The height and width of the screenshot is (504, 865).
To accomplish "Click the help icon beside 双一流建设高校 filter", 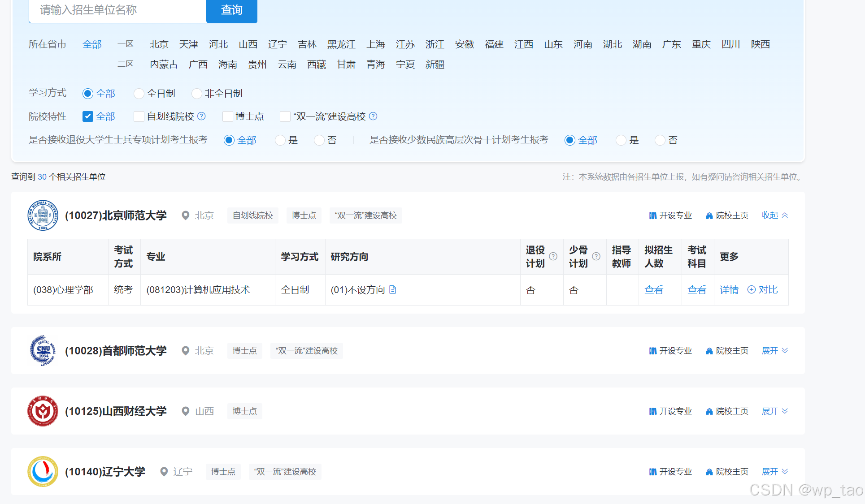I will (373, 116).
